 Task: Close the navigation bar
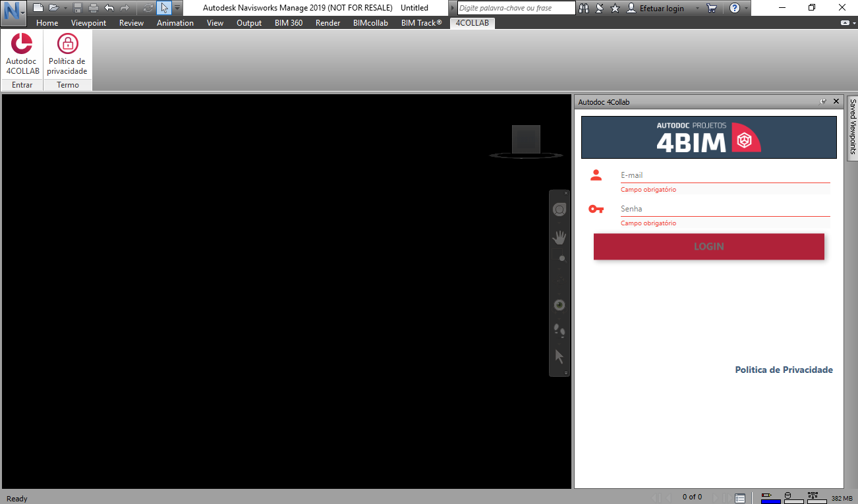566,193
